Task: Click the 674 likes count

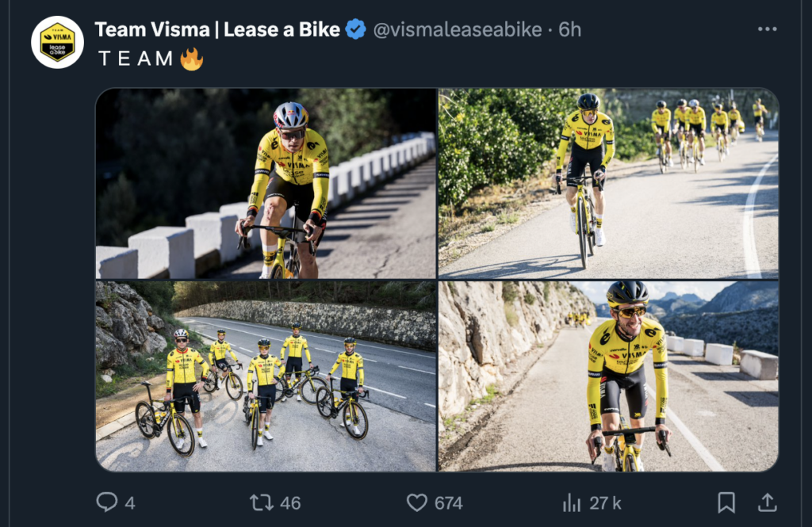Action: tap(448, 502)
